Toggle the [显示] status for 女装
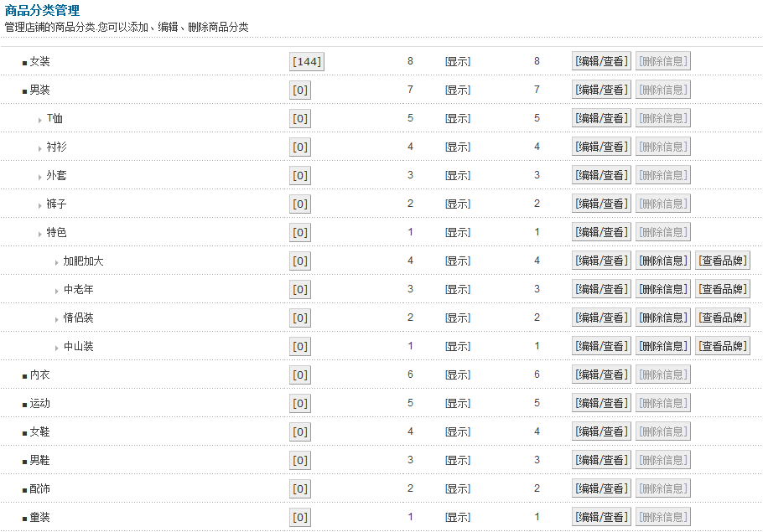The width and height of the screenshot is (763, 532). pyautogui.click(x=457, y=61)
